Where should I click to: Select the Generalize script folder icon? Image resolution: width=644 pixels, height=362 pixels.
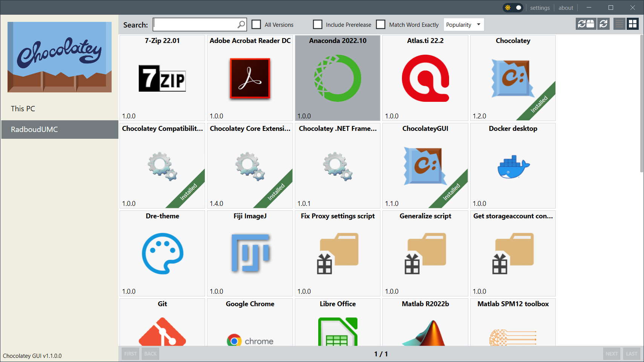(425, 253)
